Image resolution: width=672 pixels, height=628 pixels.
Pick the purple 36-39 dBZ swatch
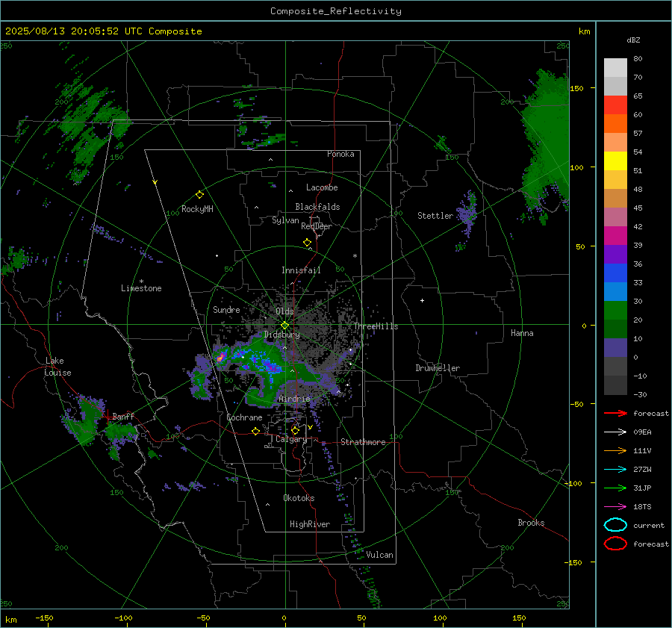(x=615, y=255)
